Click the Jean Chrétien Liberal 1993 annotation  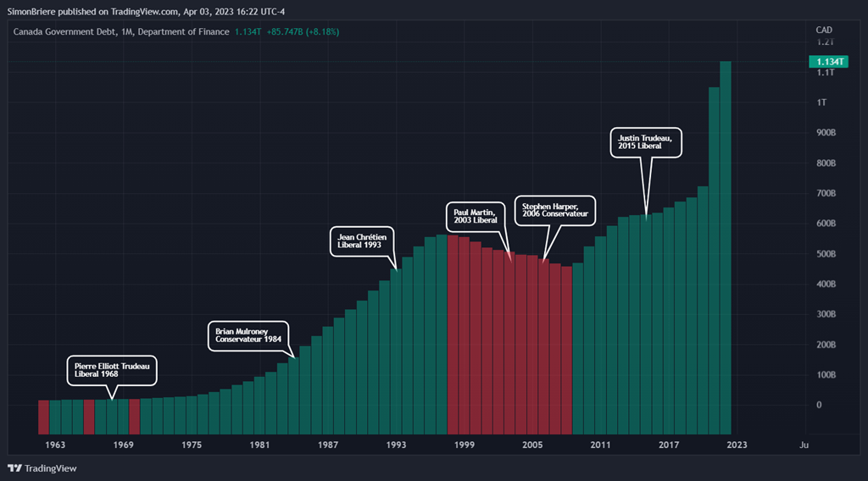[x=362, y=241]
